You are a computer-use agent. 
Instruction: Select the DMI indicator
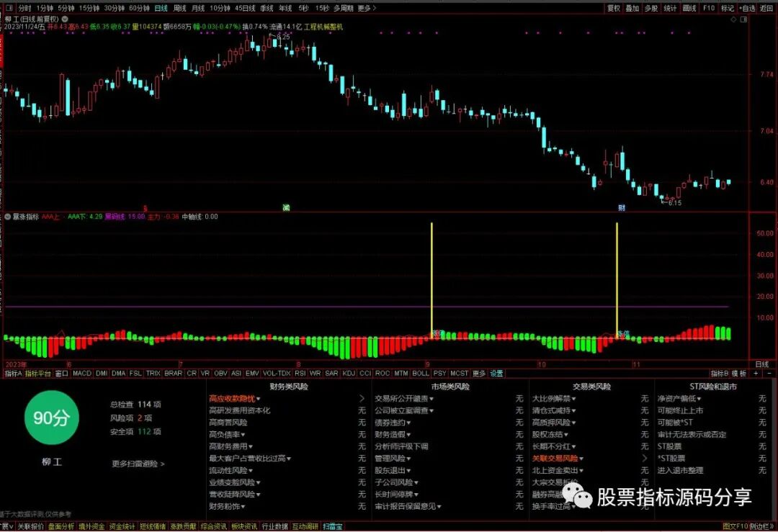[x=102, y=374]
